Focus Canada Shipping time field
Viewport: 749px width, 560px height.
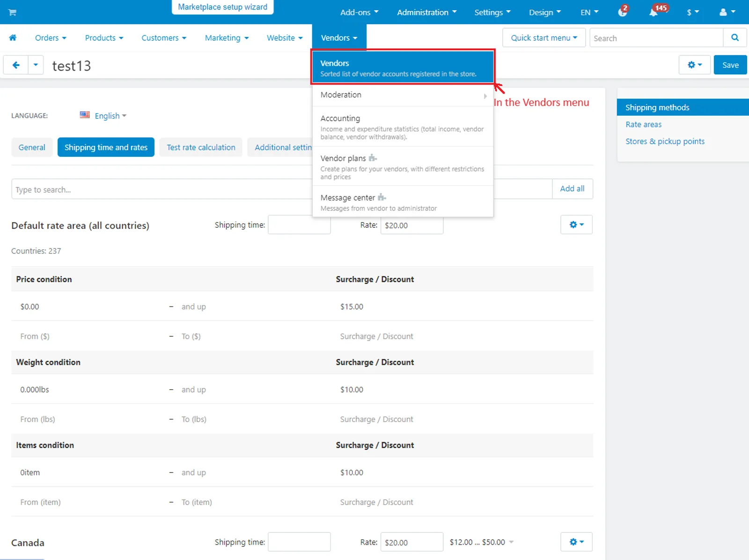click(299, 542)
